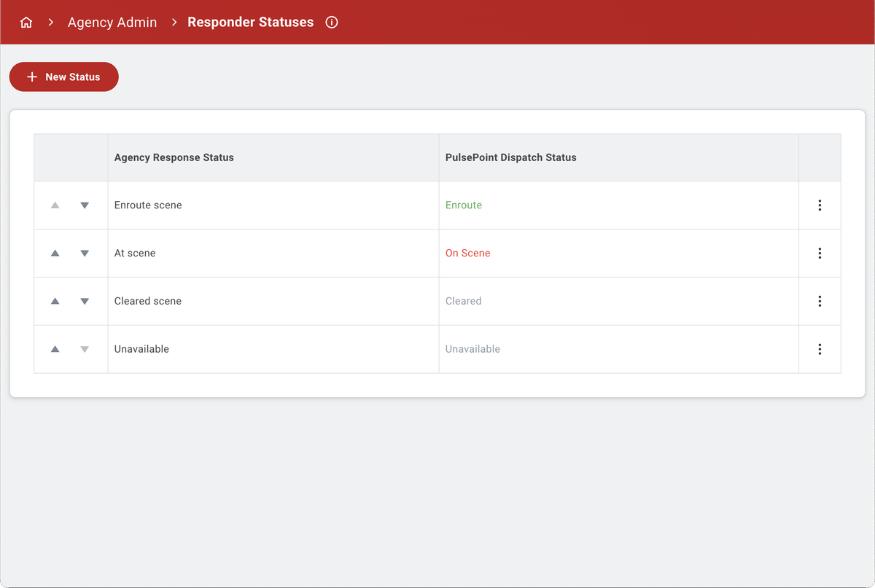Click the Home icon in the breadcrumb
875x588 pixels.
(26, 22)
